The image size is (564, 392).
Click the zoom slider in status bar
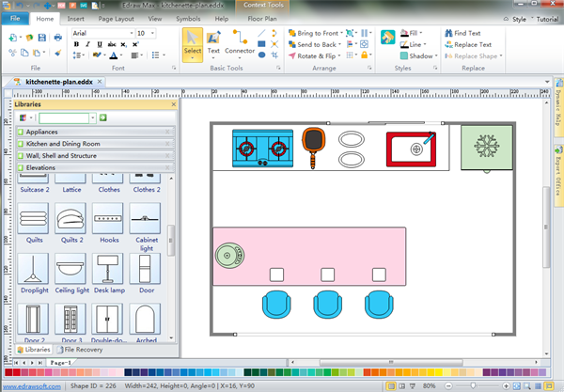point(474,385)
